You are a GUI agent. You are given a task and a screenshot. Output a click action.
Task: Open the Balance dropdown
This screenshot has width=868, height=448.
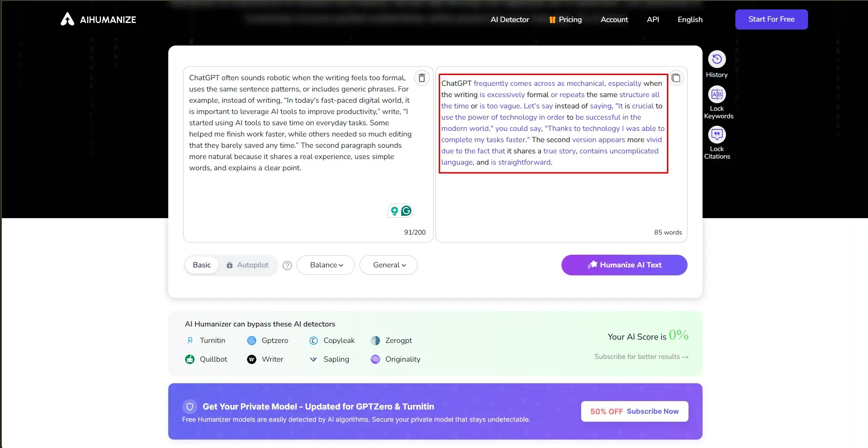(x=326, y=265)
